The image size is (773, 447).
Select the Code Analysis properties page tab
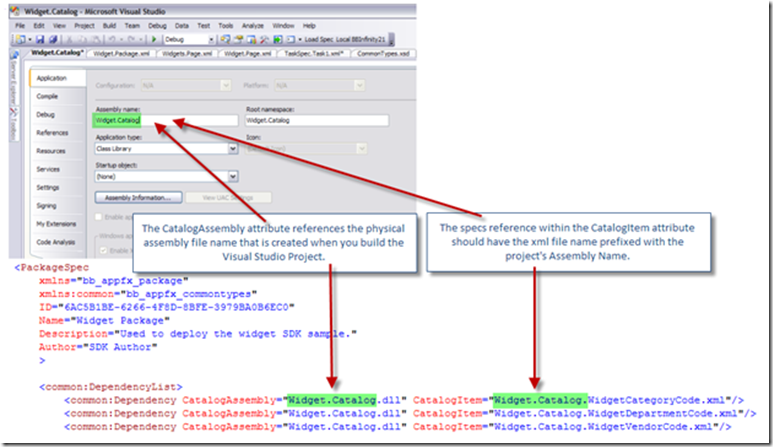point(56,242)
